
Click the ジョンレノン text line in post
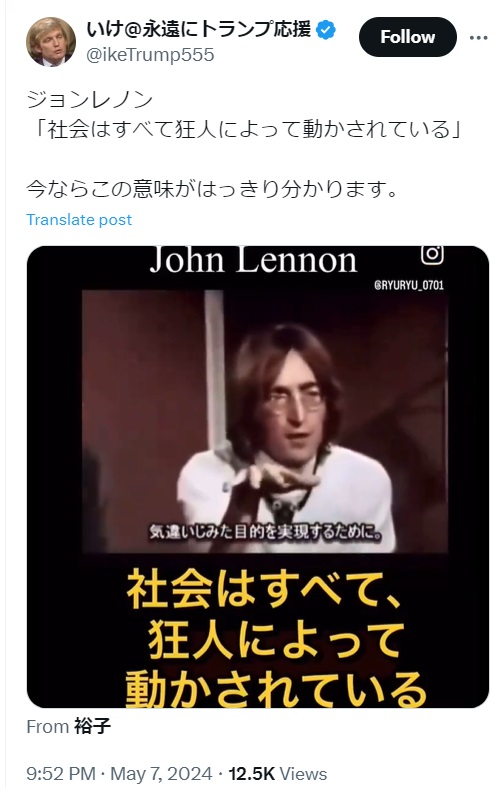click(x=89, y=100)
